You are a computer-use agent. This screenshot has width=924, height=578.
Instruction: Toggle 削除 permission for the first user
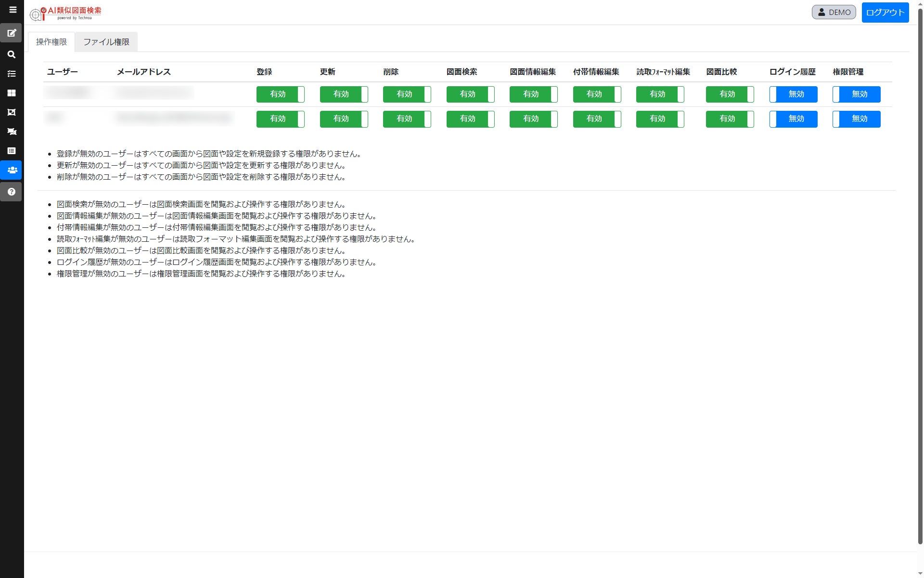[x=407, y=94]
